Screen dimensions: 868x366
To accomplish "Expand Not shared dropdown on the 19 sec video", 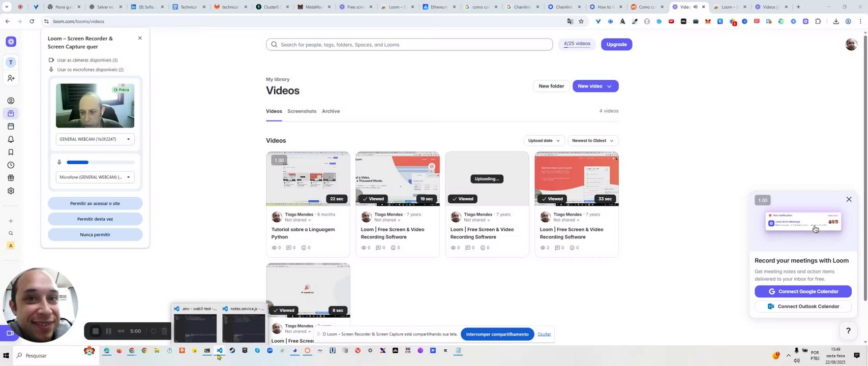I will tap(387, 220).
